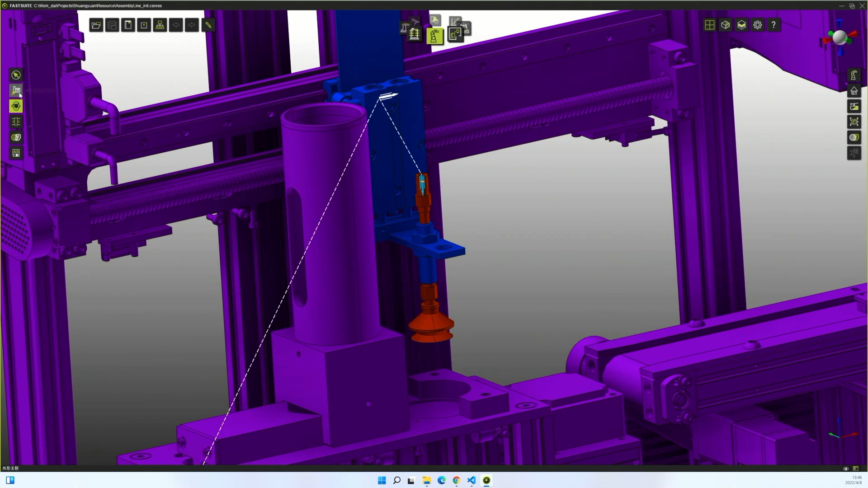Open the settings gear in the top-right toolbar
Image resolution: width=868 pixels, height=488 pixels.
pyautogui.click(x=757, y=25)
